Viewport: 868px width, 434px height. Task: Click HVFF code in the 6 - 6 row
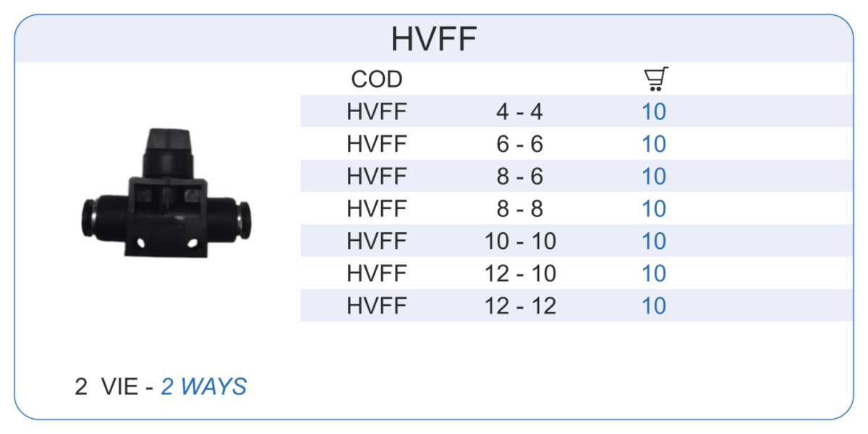pos(377,144)
